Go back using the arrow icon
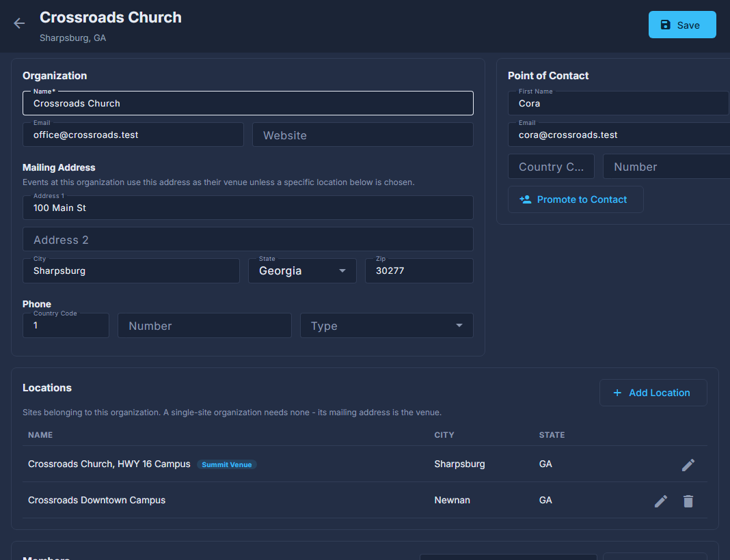The height and width of the screenshot is (560, 730). pyautogui.click(x=19, y=23)
